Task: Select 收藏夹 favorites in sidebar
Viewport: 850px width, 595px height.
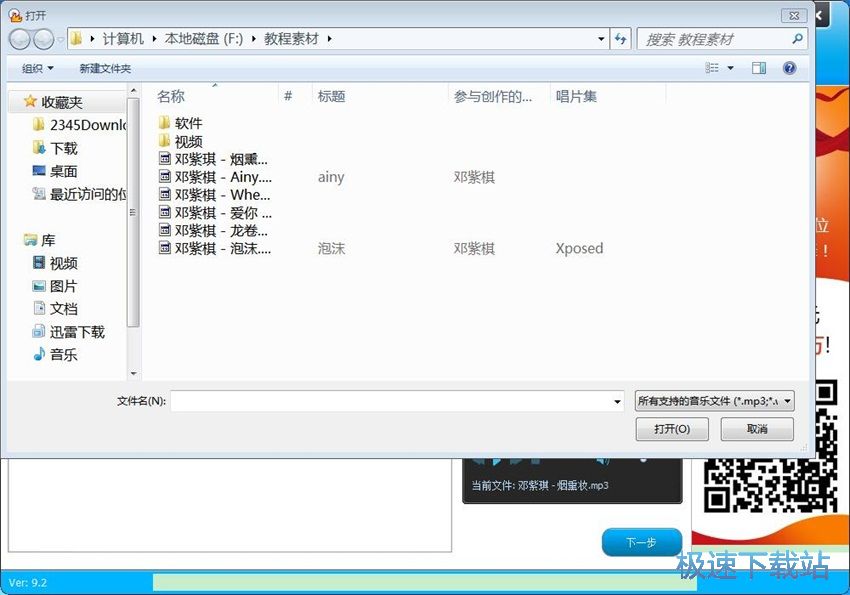Action: point(53,102)
